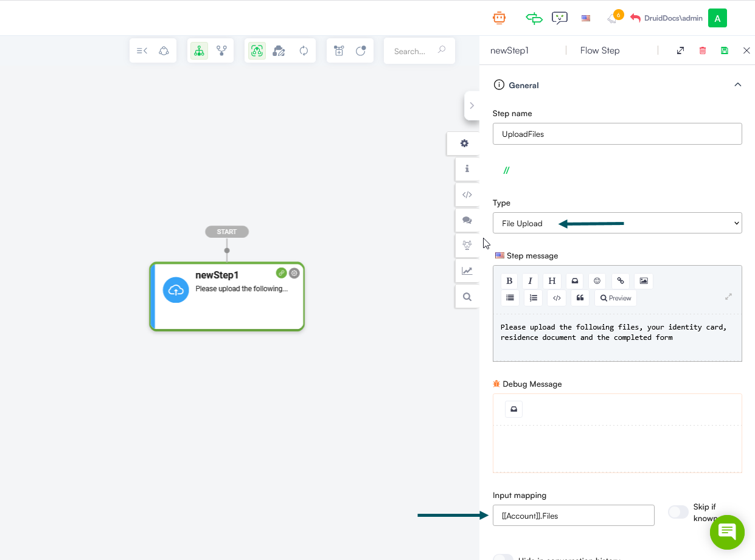Toggle the Skip if known switch

678,512
